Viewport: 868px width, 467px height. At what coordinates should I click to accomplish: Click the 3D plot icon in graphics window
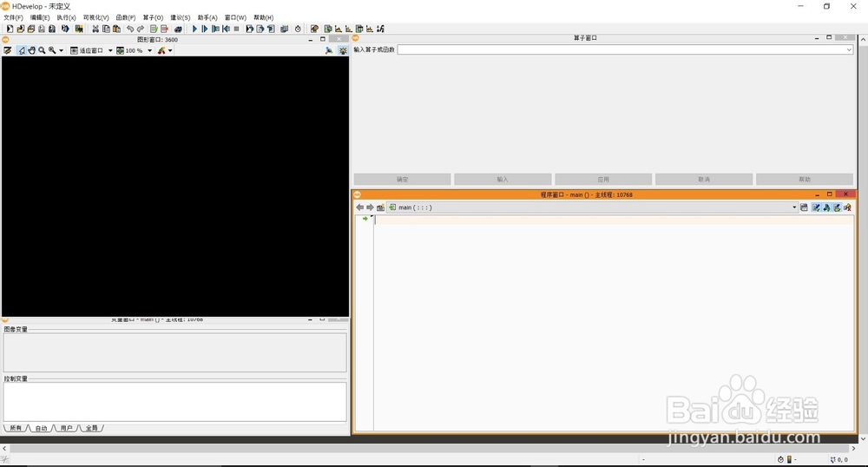(x=329, y=50)
